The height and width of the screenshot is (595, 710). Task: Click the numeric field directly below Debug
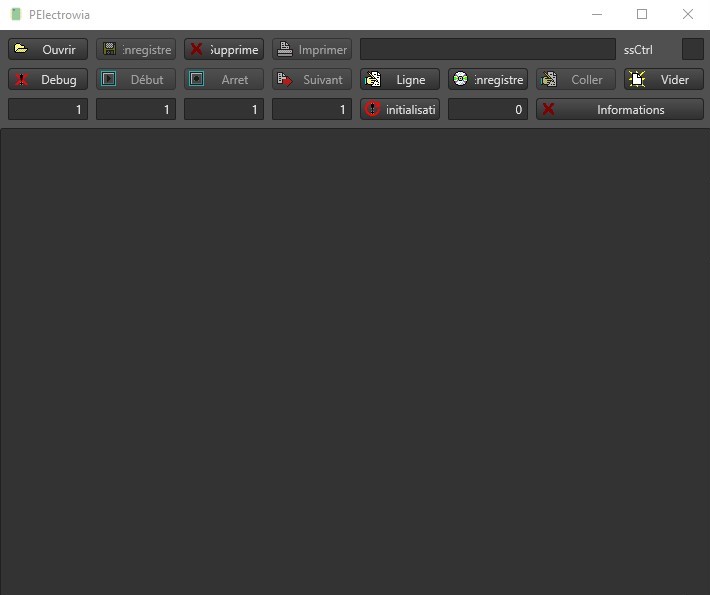48,109
